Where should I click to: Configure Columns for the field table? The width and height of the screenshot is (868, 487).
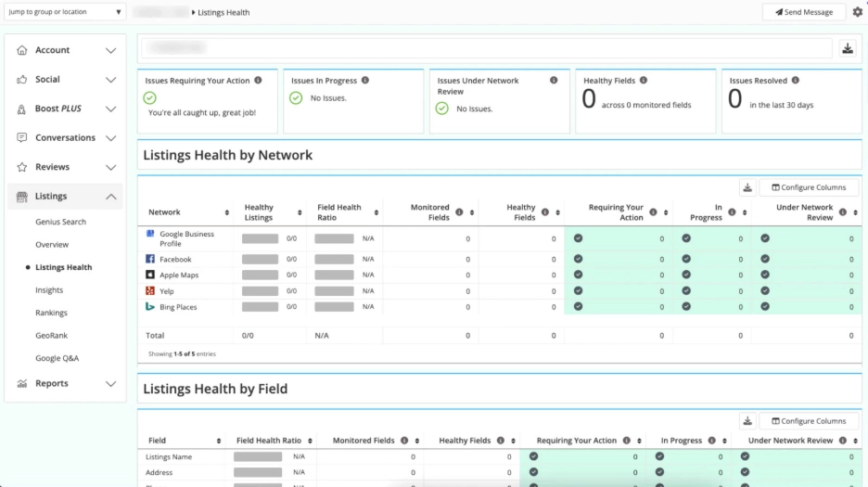pos(809,421)
